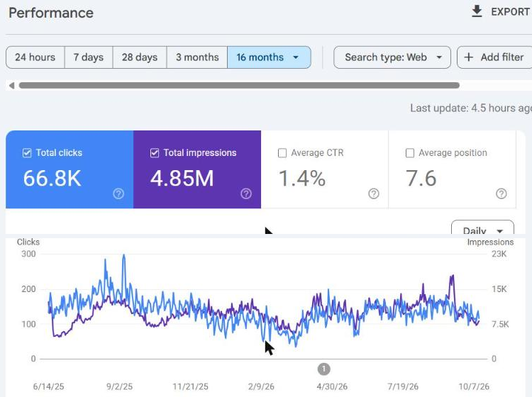The height and width of the screenshot is (397, 532).
Task: Select the 3 months date range
Action: click(197, 57)
